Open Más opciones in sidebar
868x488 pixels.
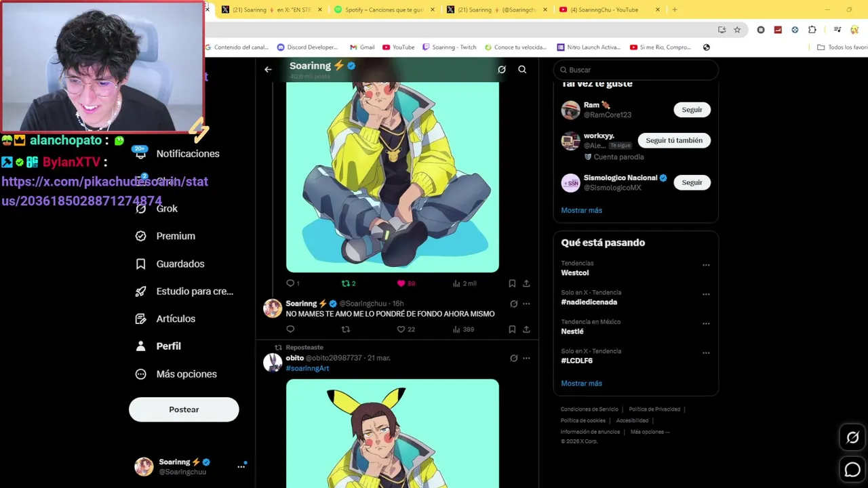tap(176, 374)
